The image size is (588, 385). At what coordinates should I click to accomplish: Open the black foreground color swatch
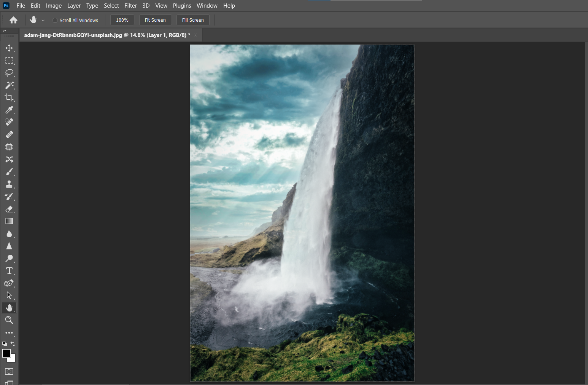point(6,353)
